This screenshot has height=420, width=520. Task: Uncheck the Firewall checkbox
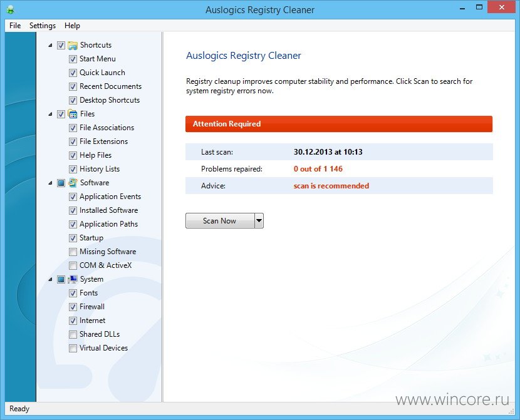click(x=73, y=307)
